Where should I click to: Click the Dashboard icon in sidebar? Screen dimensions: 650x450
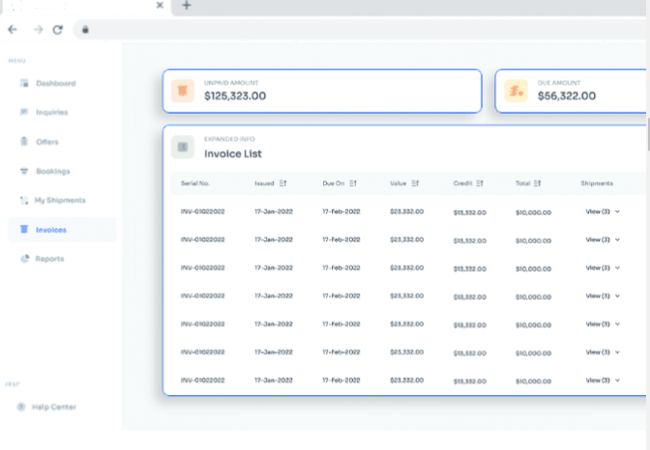pos(23,83)
